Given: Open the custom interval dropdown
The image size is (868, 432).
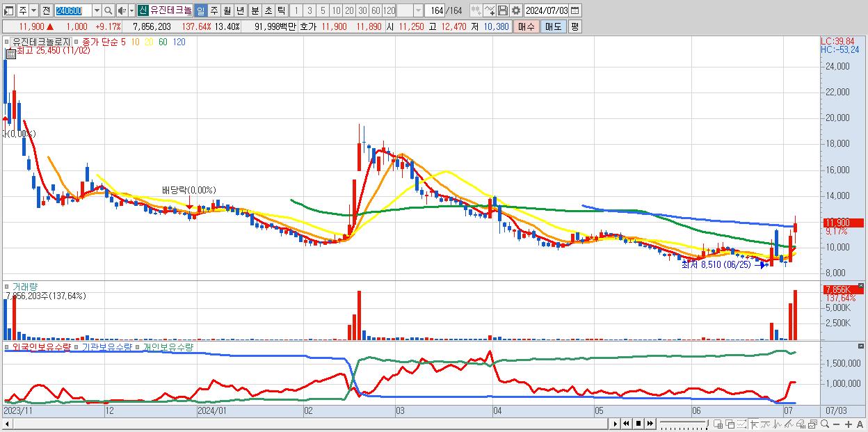Looking at the screenshot, I should (418, 10).
